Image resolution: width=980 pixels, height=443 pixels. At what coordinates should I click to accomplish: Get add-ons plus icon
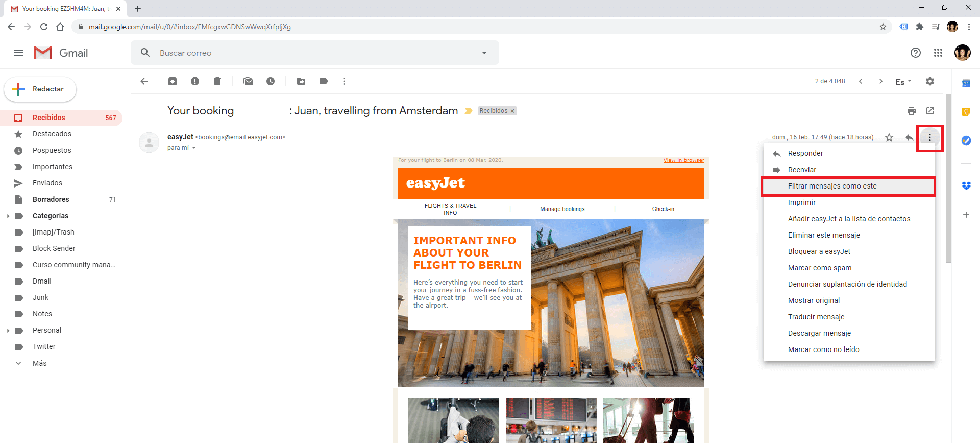(x=966, y=215)
